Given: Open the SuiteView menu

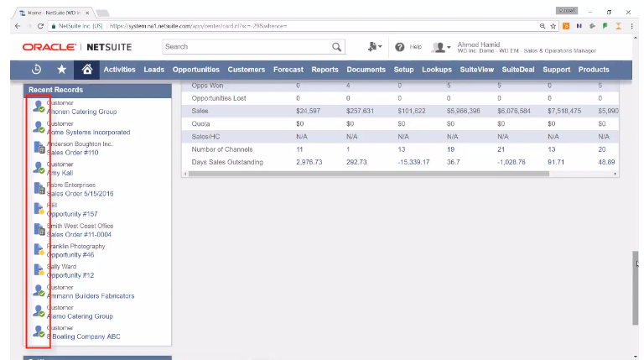Looking at the screenshot, I should pyautogui.click(x=477, y=70).
